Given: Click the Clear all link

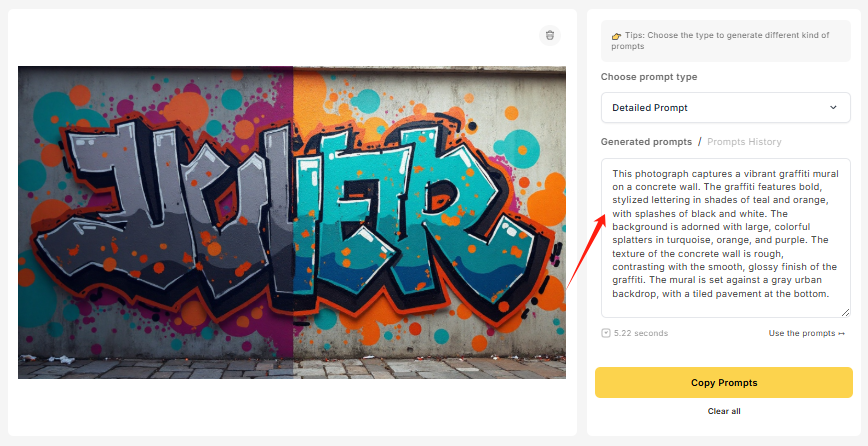Looking at the screenshot, I should tap(724, 411).
